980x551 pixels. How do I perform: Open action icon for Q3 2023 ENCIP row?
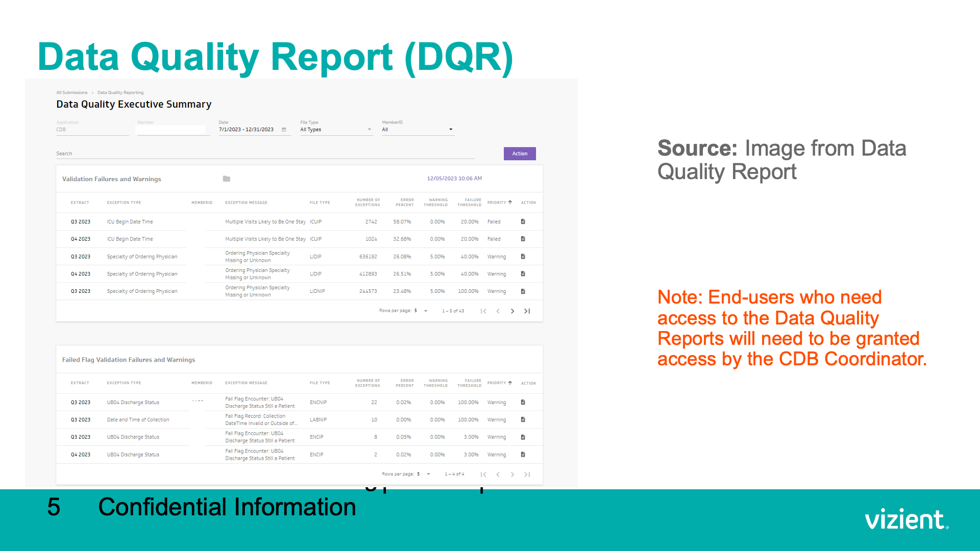(x=523, y=437)
